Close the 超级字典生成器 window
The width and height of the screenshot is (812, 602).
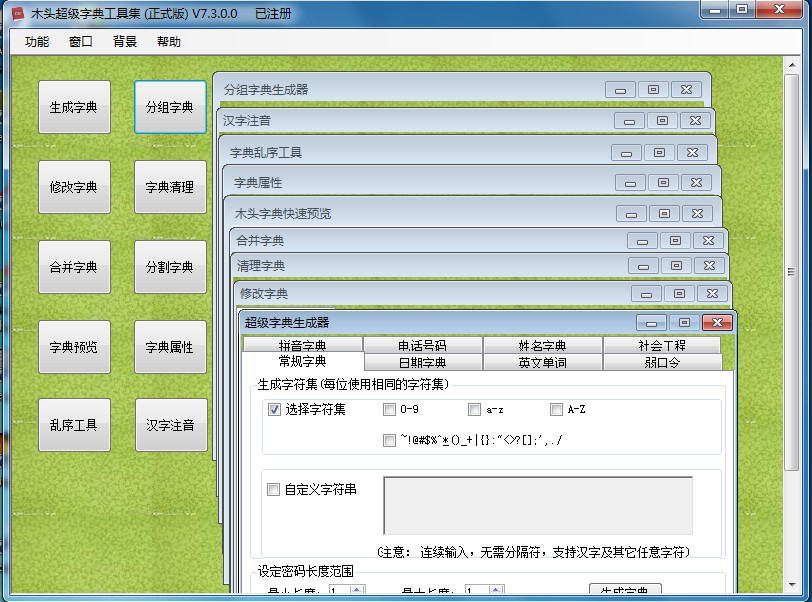coord(717,323)
